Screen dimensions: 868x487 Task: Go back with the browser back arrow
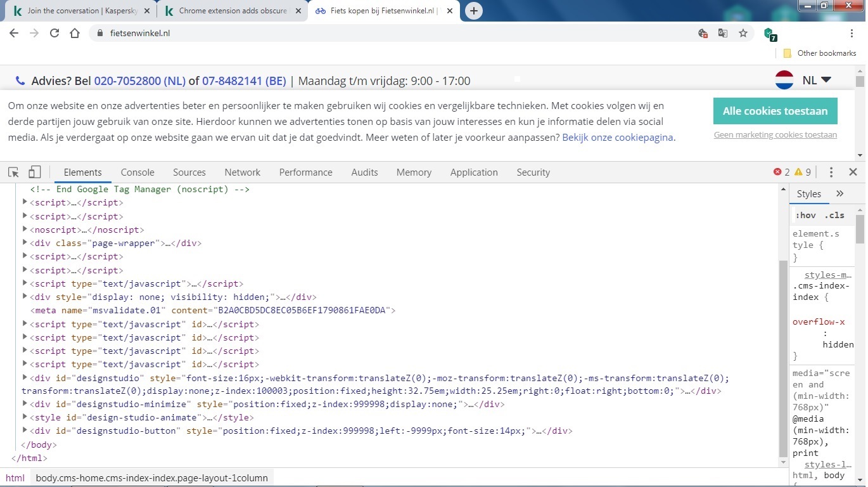pyautogui.click(x=14, y=33)
